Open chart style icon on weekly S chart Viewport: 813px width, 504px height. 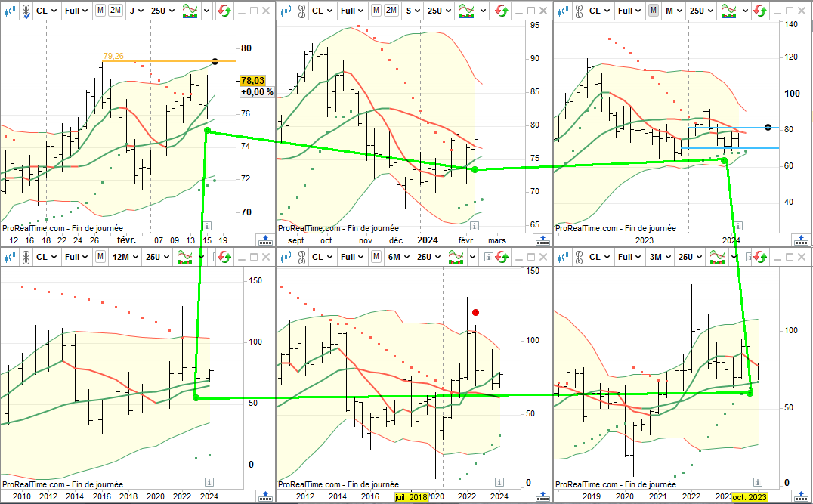[286, 11]
